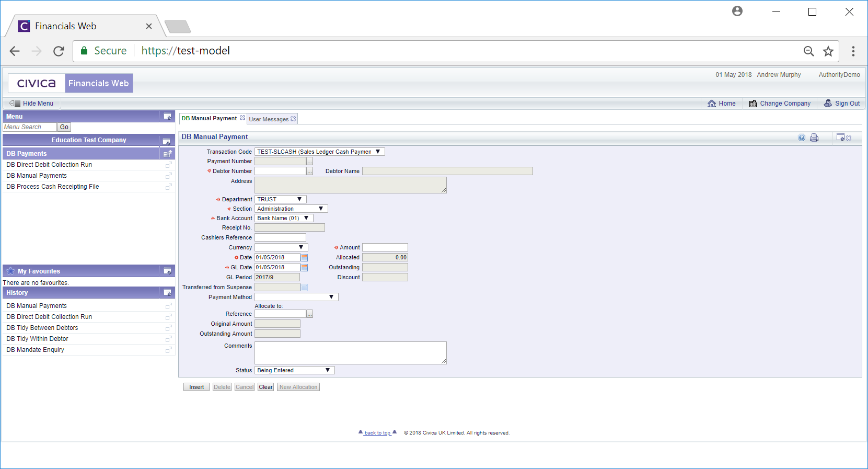Open DB Process Cash Receipting File menu item
Screen dimensions: 868x469
point(53,187)
